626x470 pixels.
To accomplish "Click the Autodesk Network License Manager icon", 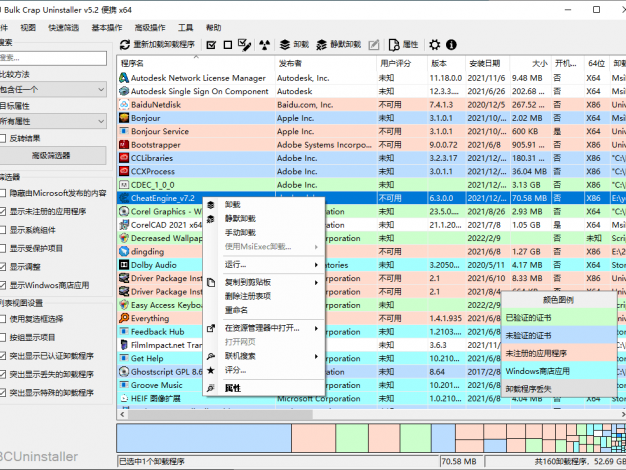I will point(124,78).
